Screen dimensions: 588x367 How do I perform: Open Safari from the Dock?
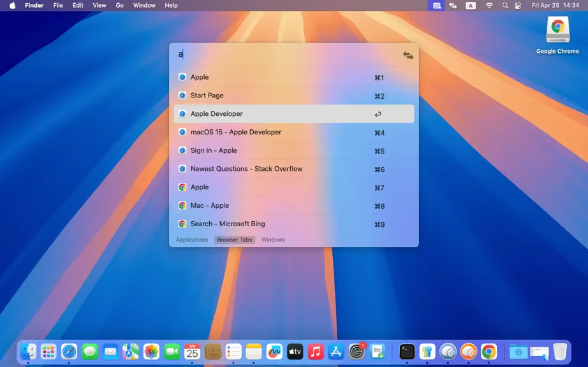pos(70,352)
